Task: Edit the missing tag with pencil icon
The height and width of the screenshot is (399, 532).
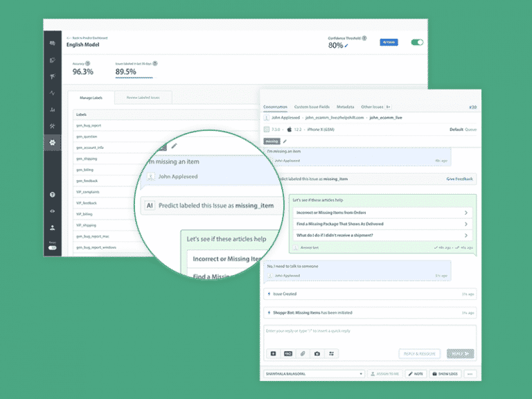Action: 285,141
